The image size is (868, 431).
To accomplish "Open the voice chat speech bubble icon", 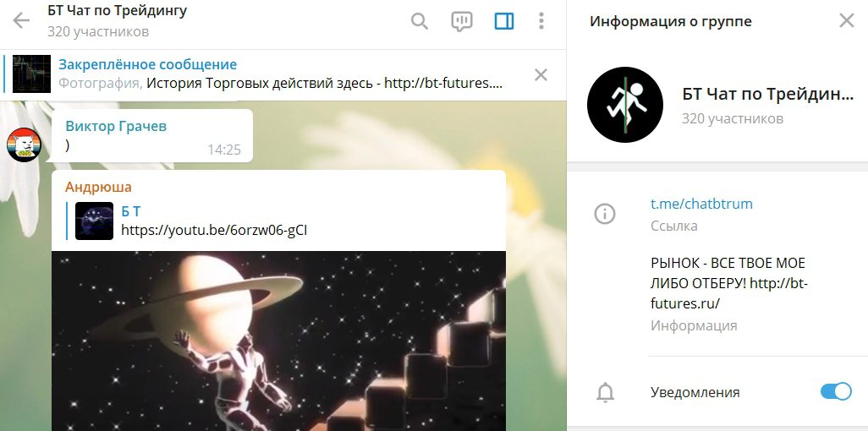I will click(462, 22).
